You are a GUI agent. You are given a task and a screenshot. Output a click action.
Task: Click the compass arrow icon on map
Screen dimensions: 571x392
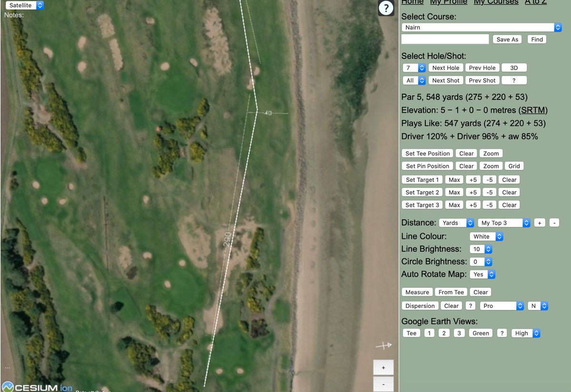coord(384,345)
